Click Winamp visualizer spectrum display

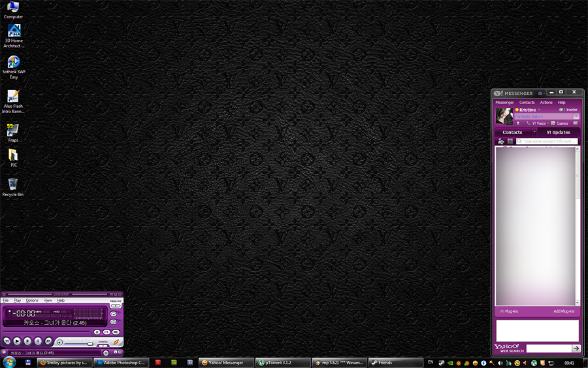[x=88, y=313]
